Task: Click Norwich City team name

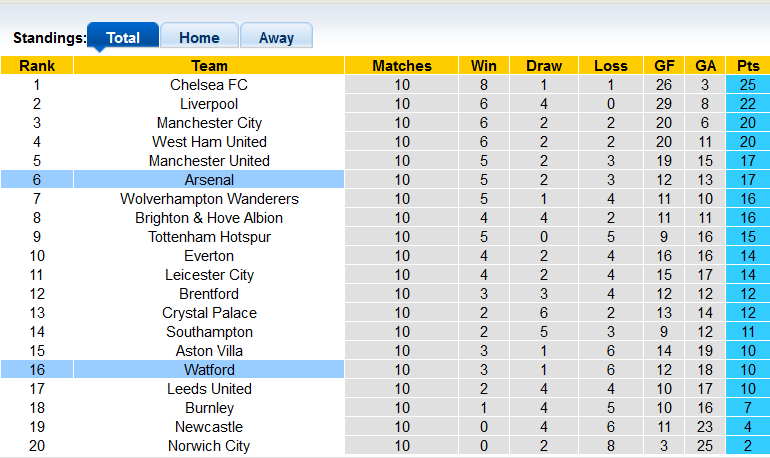Action: tap(209, 446)
